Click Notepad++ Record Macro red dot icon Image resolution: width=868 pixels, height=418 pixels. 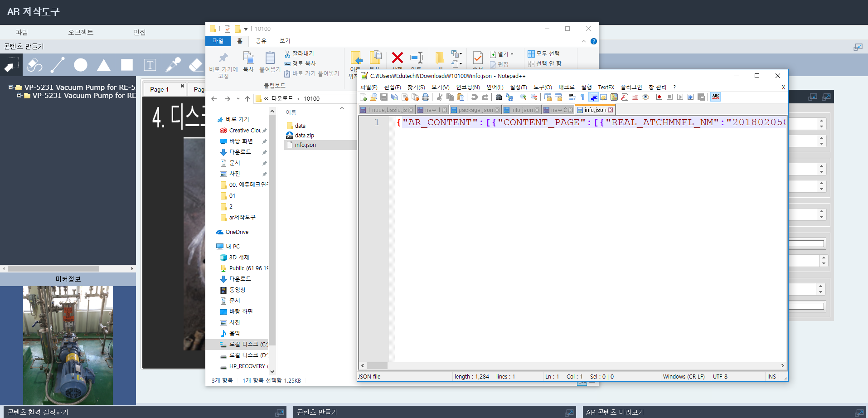coord(659,97)
